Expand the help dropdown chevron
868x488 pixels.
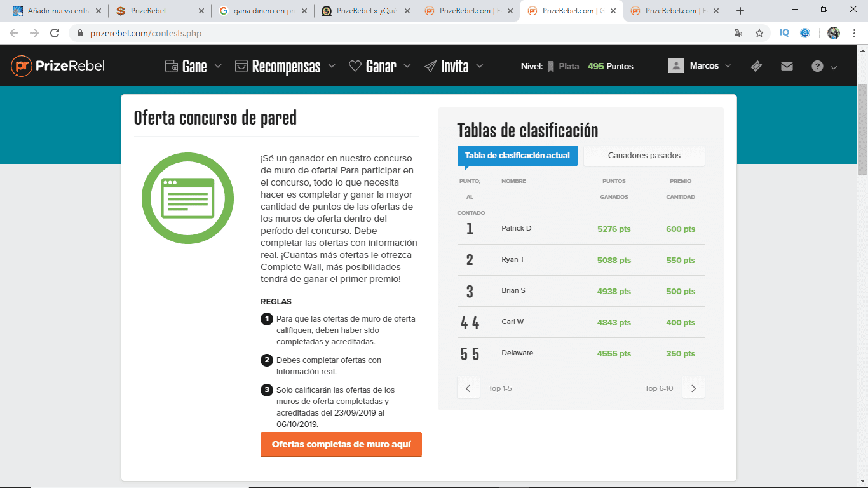[x=834, y=67]
